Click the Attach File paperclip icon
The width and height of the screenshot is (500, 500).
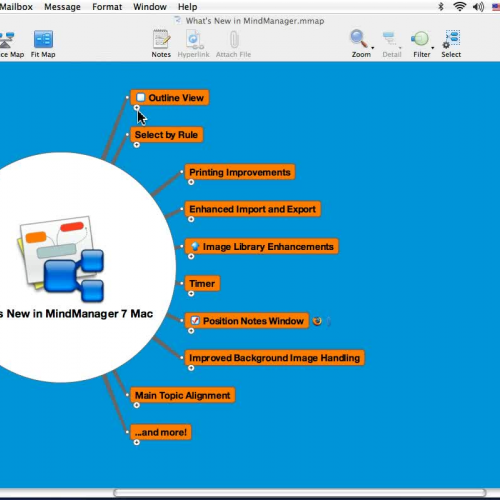click(234, 39)
